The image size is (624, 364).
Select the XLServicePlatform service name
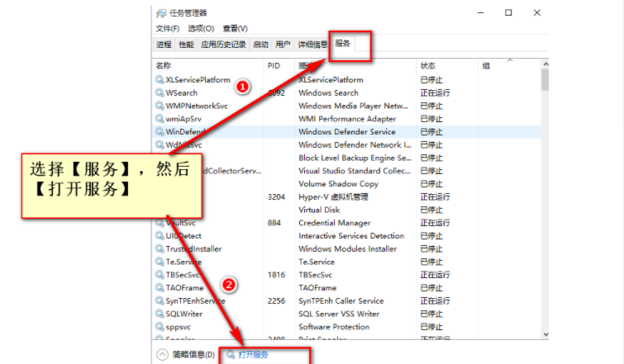point(198,79)
